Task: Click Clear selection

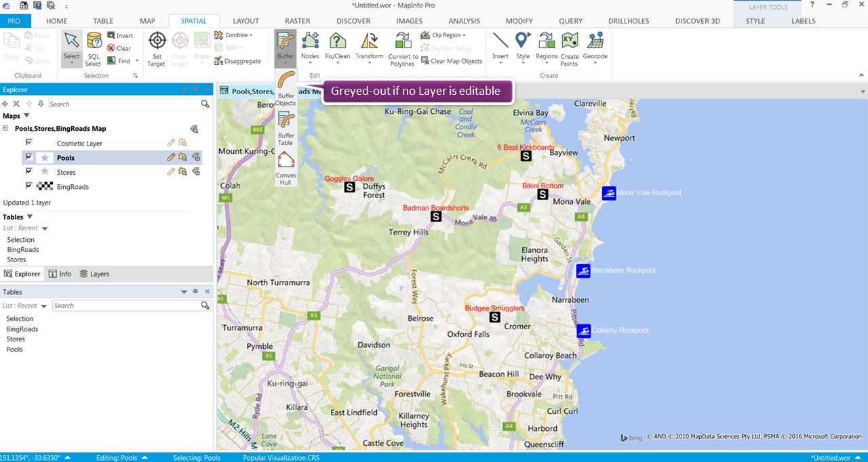Action: (x=119, y=48)
